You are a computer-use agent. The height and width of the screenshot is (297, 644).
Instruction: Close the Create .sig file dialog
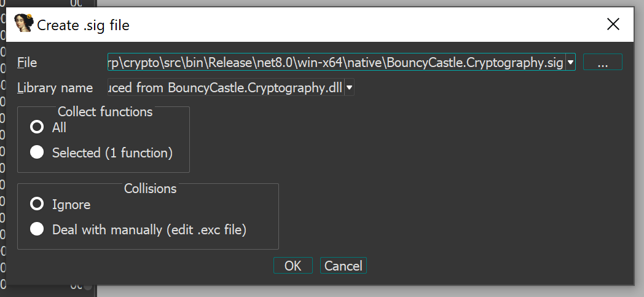[613, 25]
